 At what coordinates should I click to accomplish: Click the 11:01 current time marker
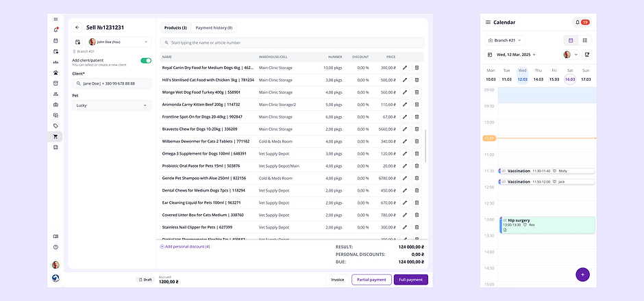click(489, 138)
